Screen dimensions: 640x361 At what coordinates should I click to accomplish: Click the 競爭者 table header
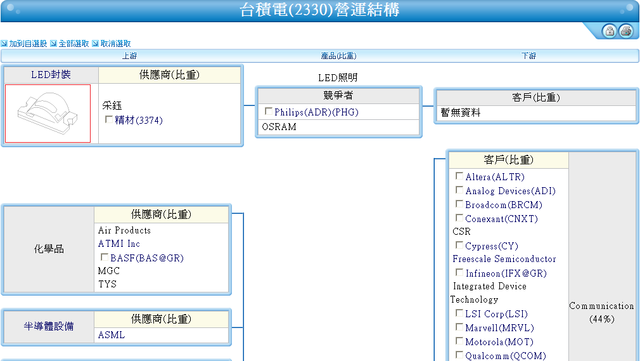pyautogui.click(x=338, y=95)
